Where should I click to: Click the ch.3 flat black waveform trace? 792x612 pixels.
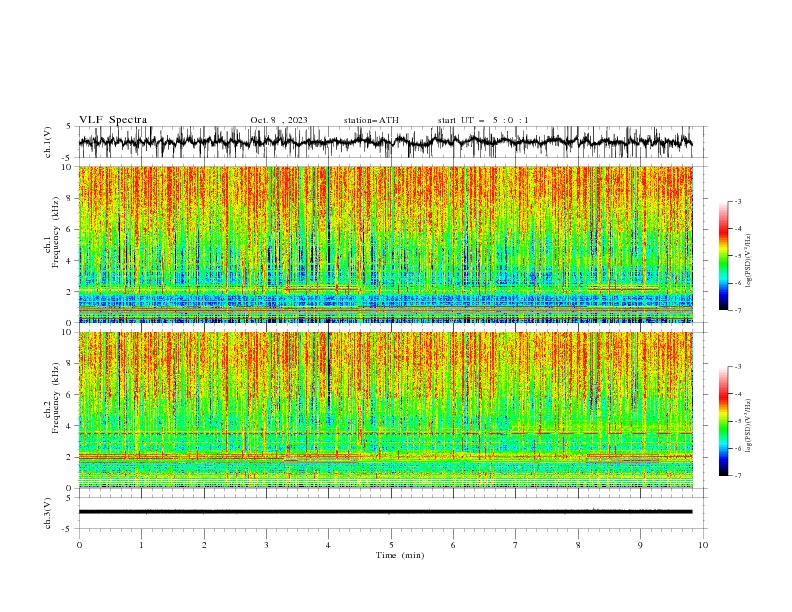coord(386,512)
